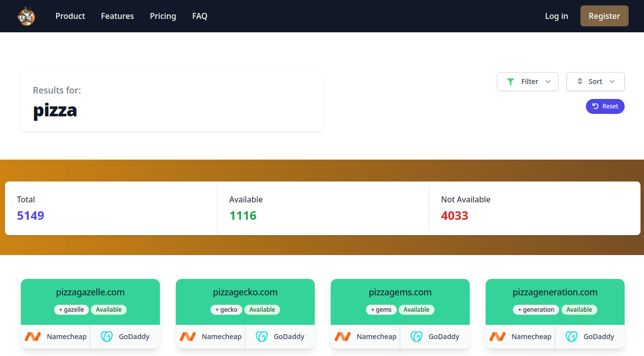Click Namecheap logo under pizzagazelle.com
Screen dimensions: 644x356
[33, 337]
